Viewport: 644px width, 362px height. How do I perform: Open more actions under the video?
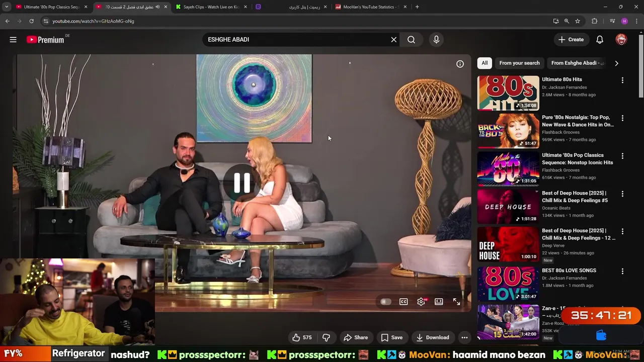point(464,338)
